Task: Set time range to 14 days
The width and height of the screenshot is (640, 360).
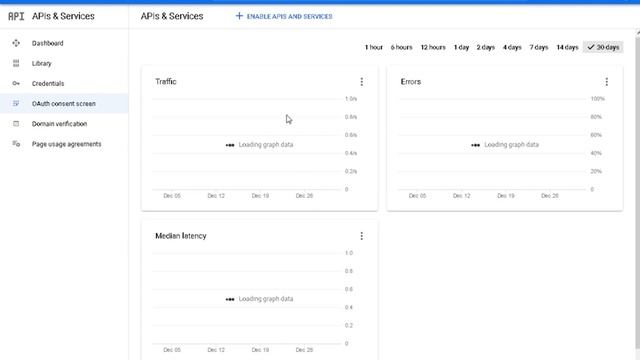Action: pos(567,47)
